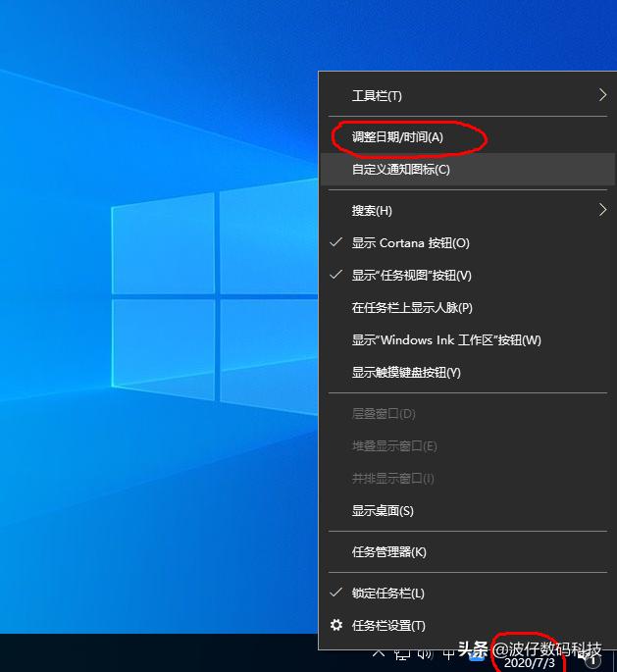This screenshot has width=617, height=672.
Task: Expand the 搜索(H) submenu arrow
Action: pyautogui.click(x=603, y=210)
